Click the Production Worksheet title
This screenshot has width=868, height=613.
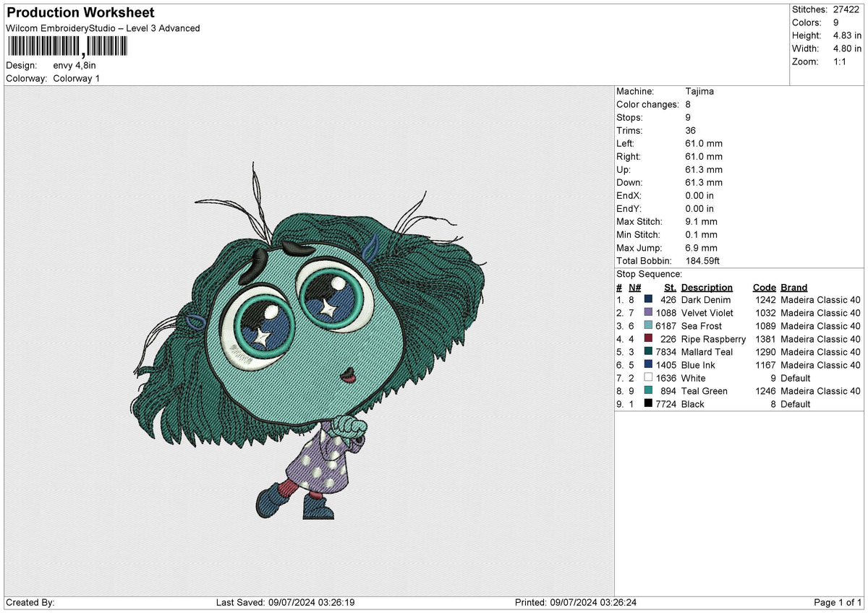pos(80,13)
